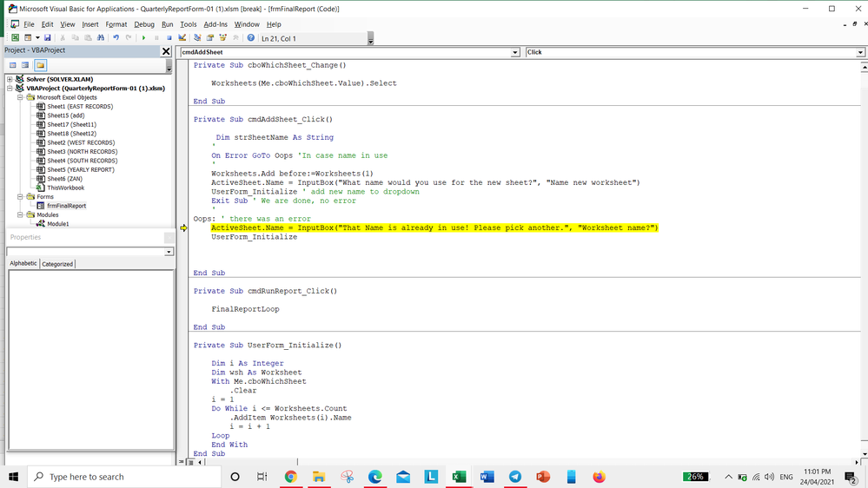Open the Project Explorer toolbar icon
Screen dimensions: 868x488
[x=197, y=38]
